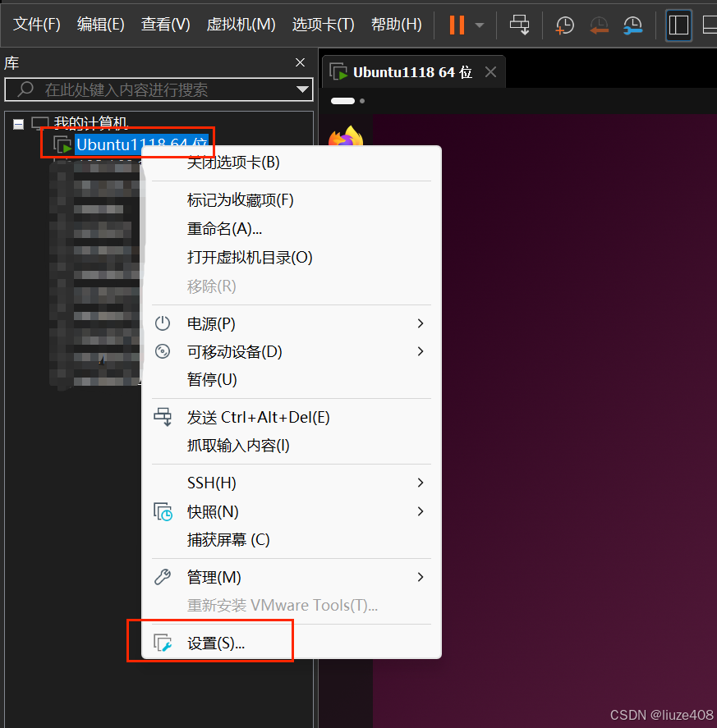Open the 可移动设备(D) submenu
This screenshot has height=728, width=717.
tap(292, 351)
